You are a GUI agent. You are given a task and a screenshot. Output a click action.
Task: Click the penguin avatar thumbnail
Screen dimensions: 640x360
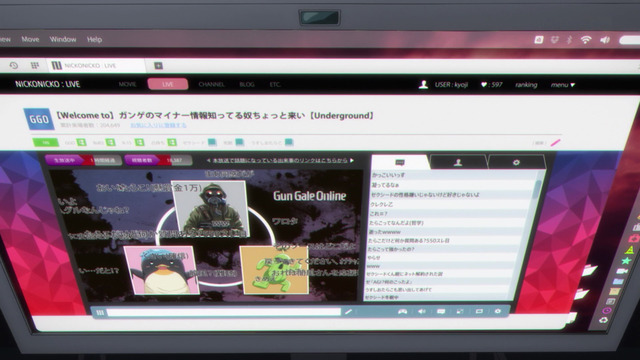pyautogui.click(x=161, y=270)
